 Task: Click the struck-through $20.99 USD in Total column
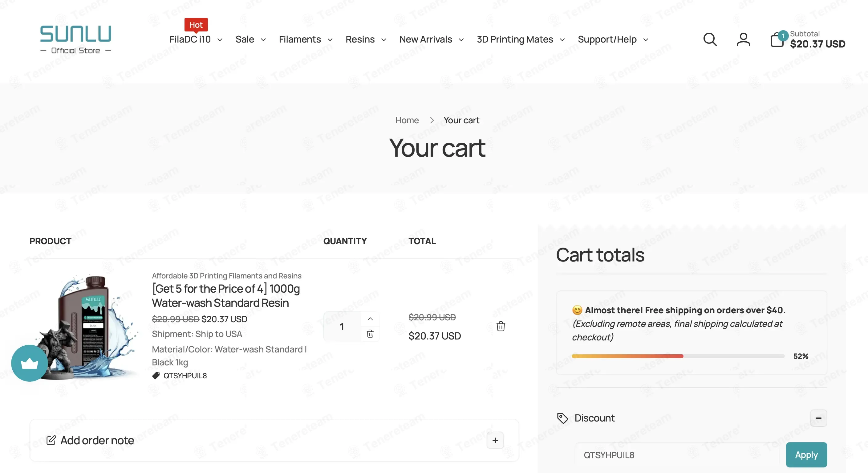432,317
